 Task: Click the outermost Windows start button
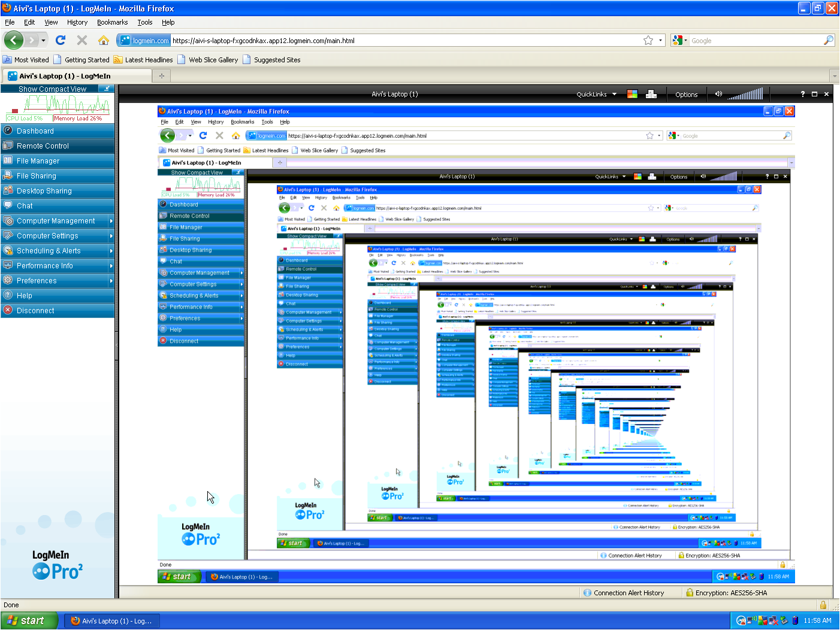tap(29, 621)
